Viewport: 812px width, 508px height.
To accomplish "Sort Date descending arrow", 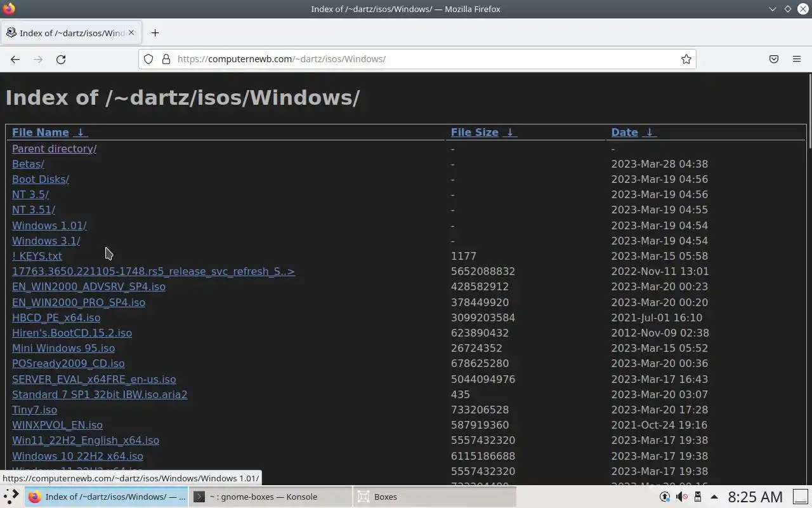I will [x=649, y=132].
